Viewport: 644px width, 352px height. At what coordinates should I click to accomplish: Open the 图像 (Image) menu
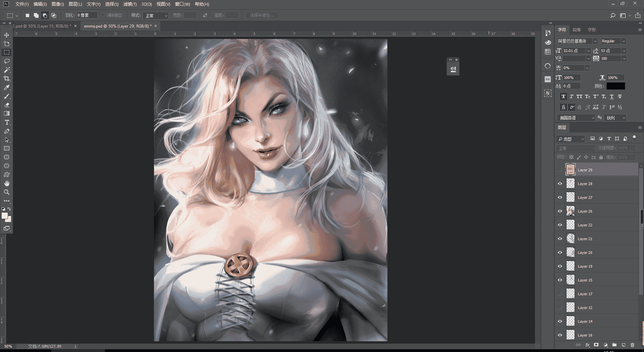pos(58,4)
